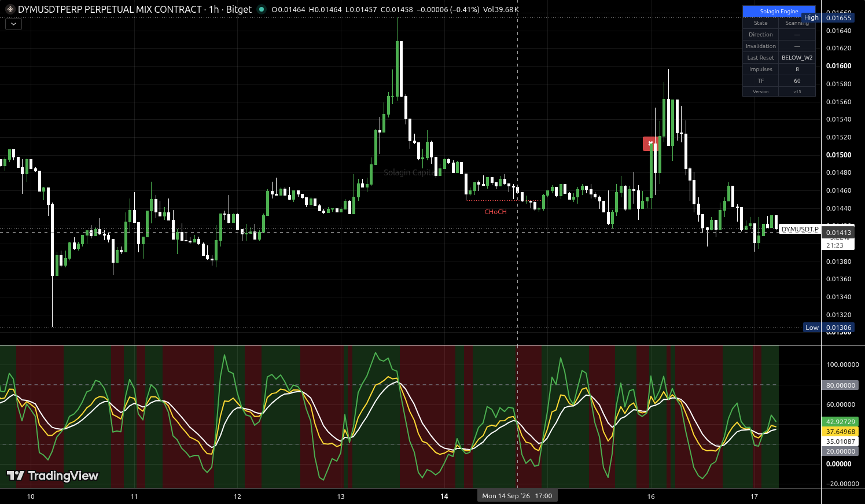Collapse the indicator legend chevron button

(13, 24)
